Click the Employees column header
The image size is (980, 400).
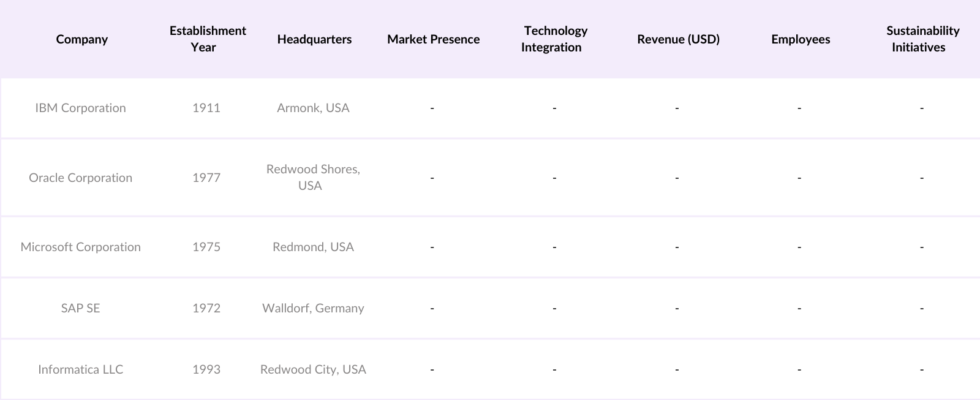801,39
